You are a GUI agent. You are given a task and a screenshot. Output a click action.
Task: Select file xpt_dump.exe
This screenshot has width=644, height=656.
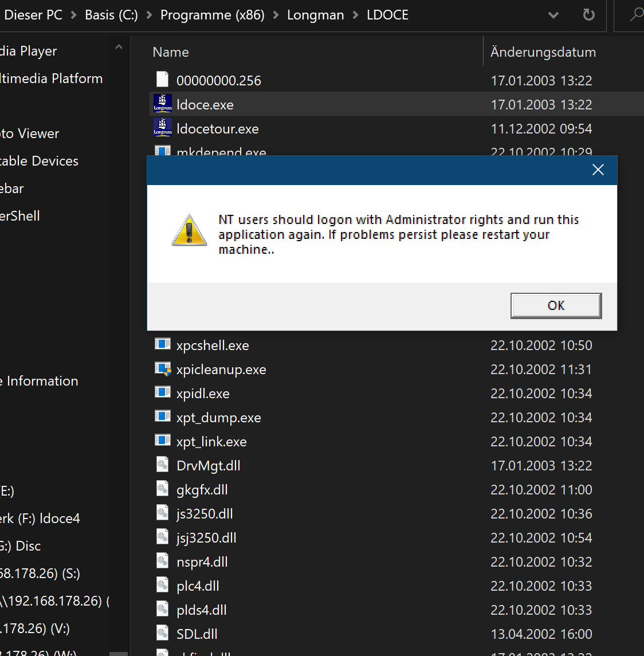[218, 418]
